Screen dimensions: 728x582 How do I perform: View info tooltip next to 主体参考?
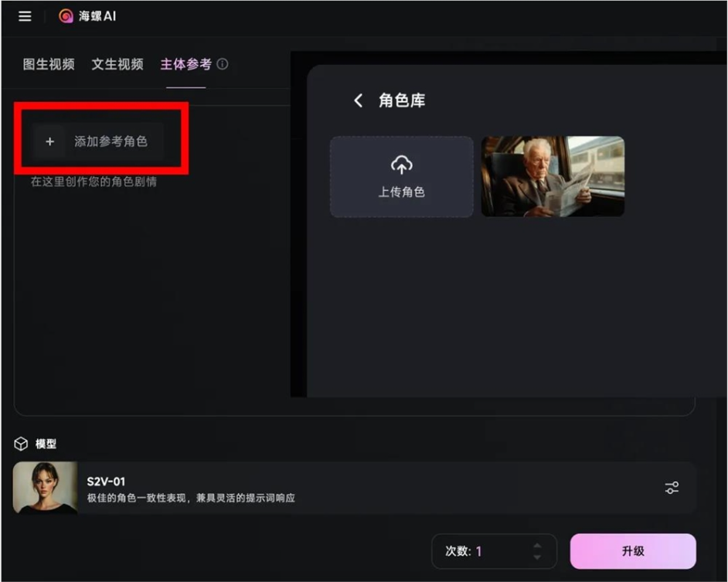(x=222, y=64)
